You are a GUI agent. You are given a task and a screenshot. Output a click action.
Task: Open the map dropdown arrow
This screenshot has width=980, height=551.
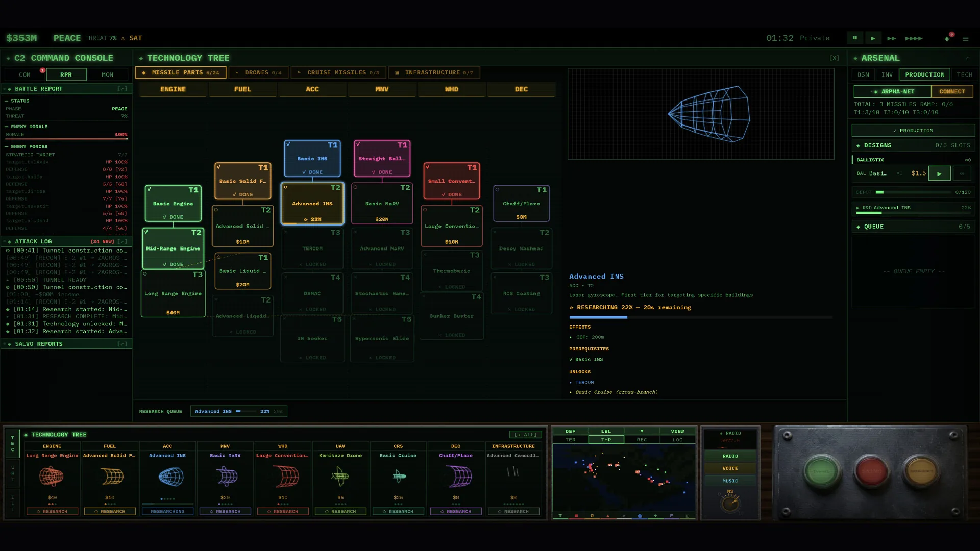(x=642, y=431)
